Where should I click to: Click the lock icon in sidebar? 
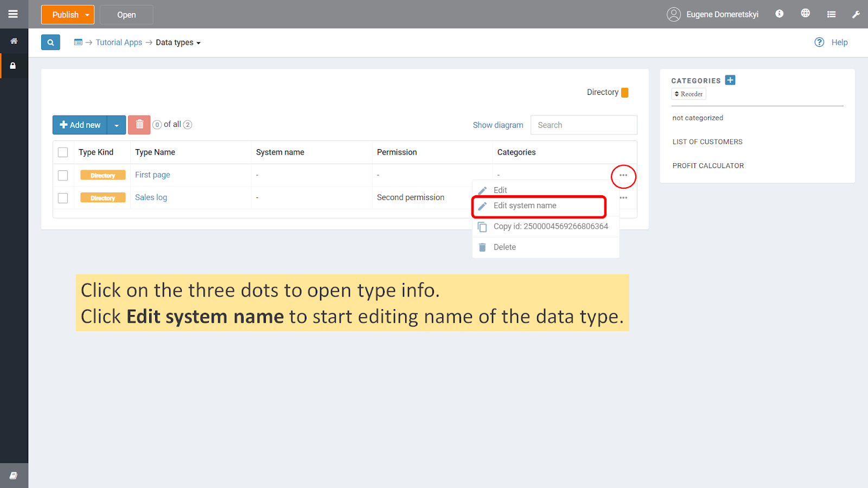(13, 66)
